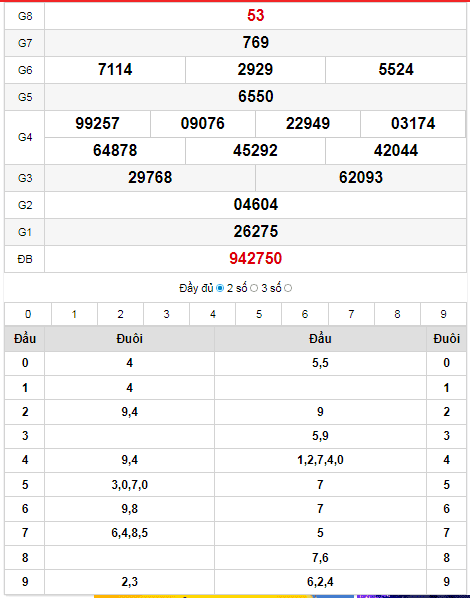Viewport: 470px width, 598px height.
Task: Select digit filter tab 5
Action: [x=259, y=314]
